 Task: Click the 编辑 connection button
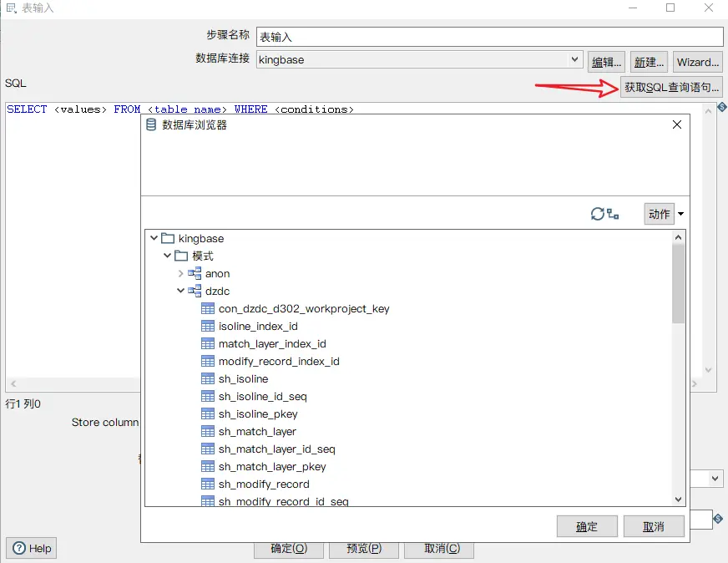[606, 62]
